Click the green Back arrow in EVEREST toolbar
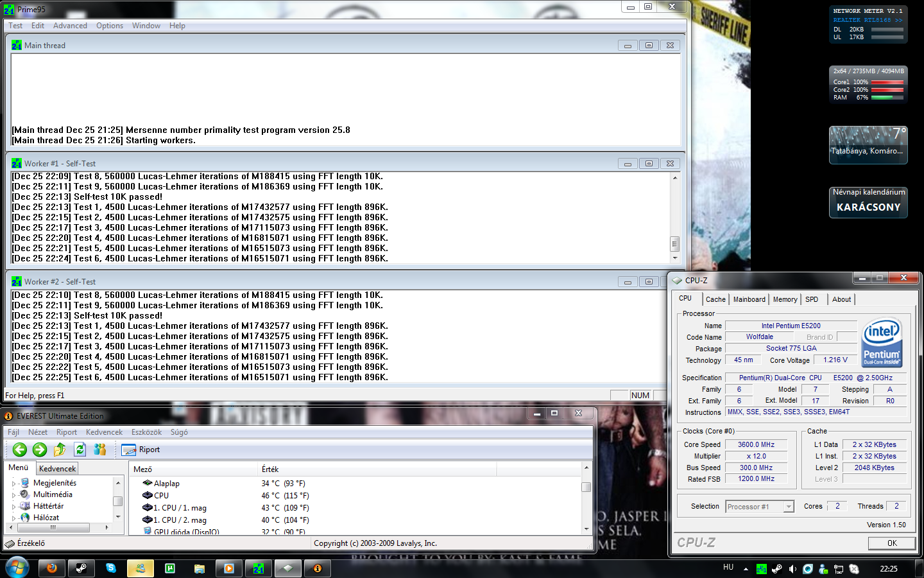The height and width of the screenshot is (578, 924). pyautogui.click(x=20, y=450)
